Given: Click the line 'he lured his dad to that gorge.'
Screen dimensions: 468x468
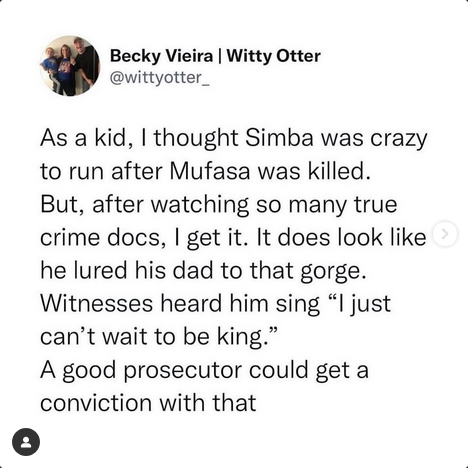Looking at the screenshot, I should click(x=203, y=270).
